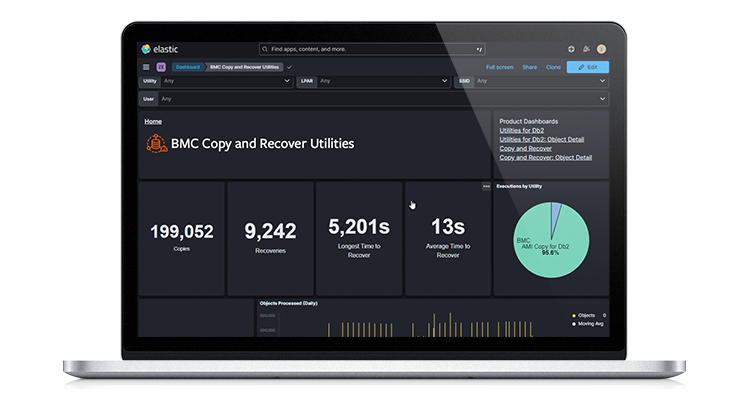
Task: Switch to Full screen mode
Action: 499,67
